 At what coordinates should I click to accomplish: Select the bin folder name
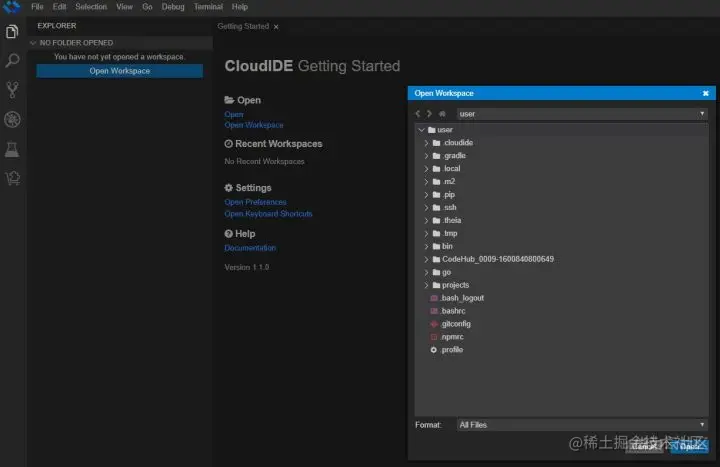pyautogui.click(x=447, y=246)
